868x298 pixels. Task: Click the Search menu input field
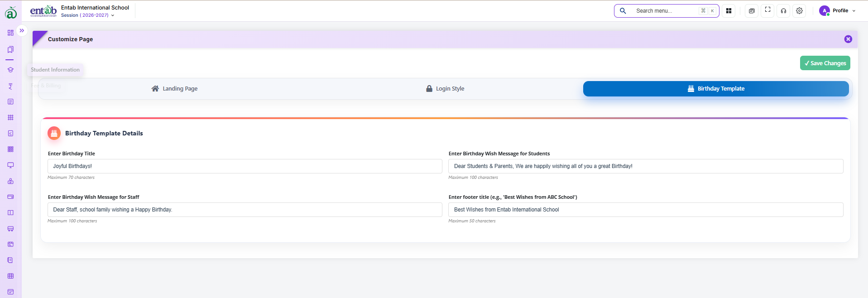pos(666,11)
